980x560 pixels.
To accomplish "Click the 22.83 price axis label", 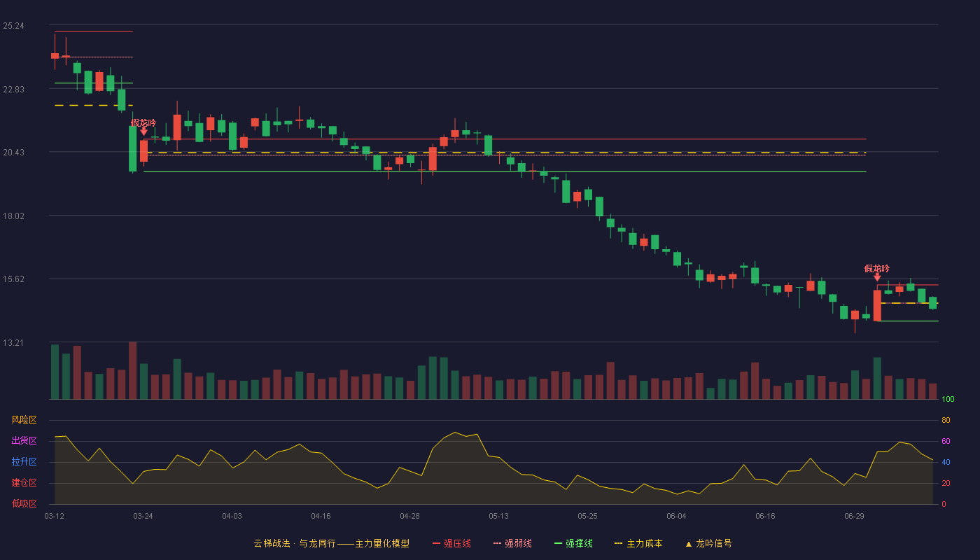I will (13, 90).
